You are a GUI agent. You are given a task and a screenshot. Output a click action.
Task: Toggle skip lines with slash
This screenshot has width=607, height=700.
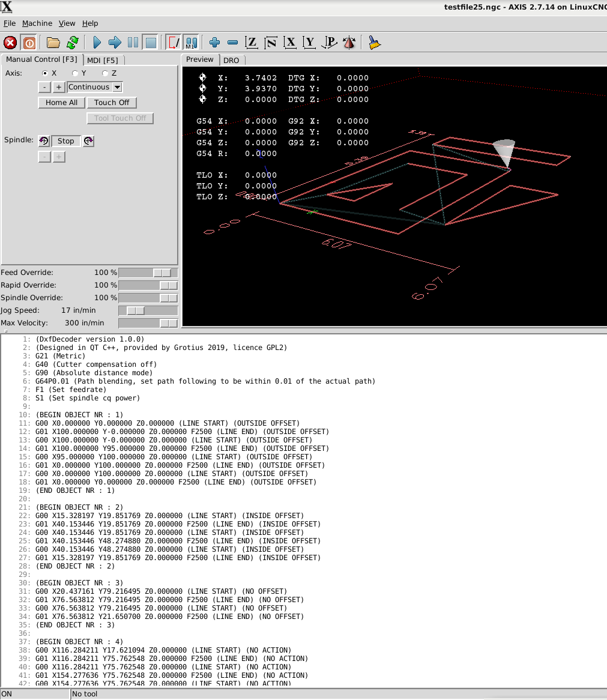click(x=173, y=43)
